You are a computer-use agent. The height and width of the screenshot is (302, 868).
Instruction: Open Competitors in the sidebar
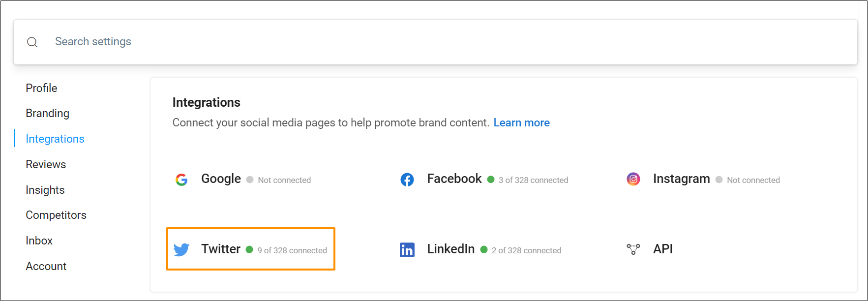click(56, 215)
